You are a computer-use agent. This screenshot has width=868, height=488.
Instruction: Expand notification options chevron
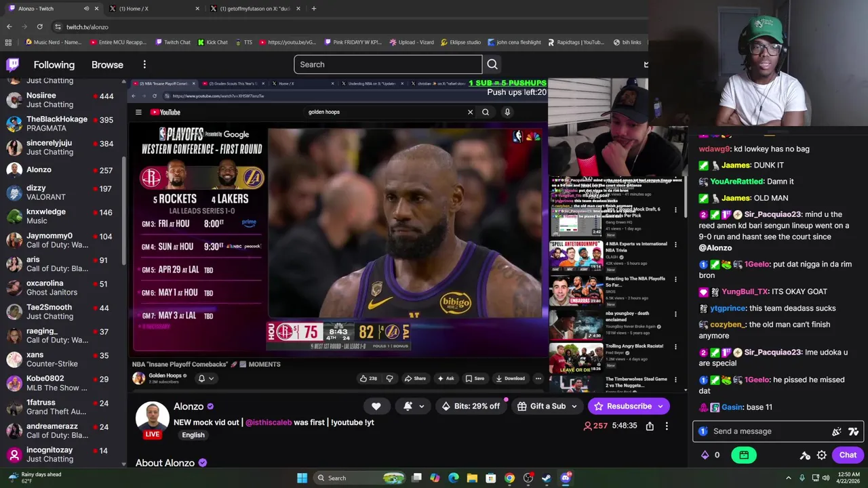click(x=421, y=407)
